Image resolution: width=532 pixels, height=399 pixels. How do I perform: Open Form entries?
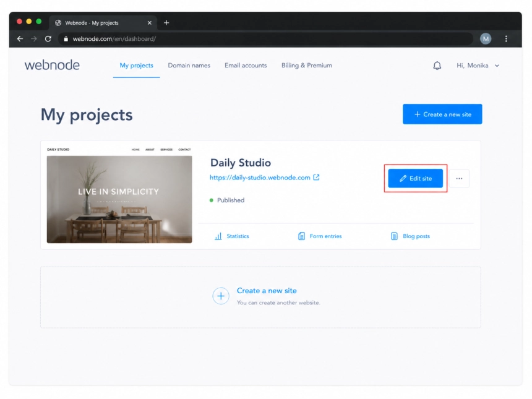(x=320, y=236)
